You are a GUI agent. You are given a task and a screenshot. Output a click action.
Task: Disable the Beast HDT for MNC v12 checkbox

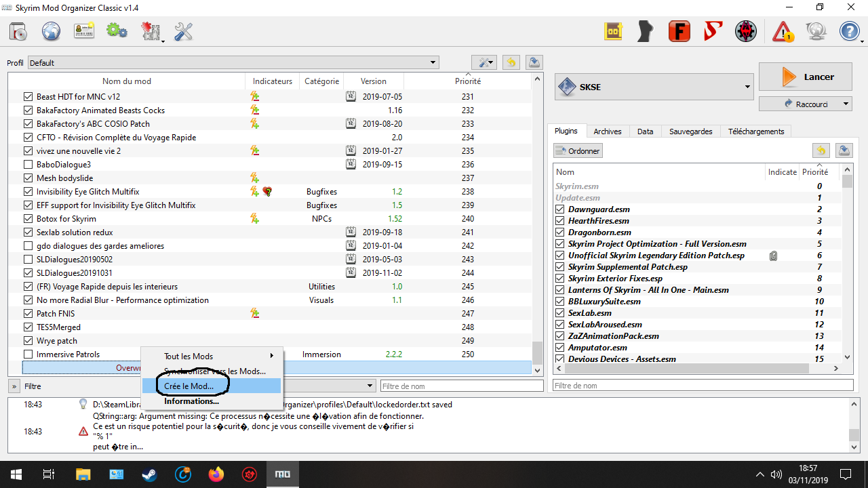point(28,97)
